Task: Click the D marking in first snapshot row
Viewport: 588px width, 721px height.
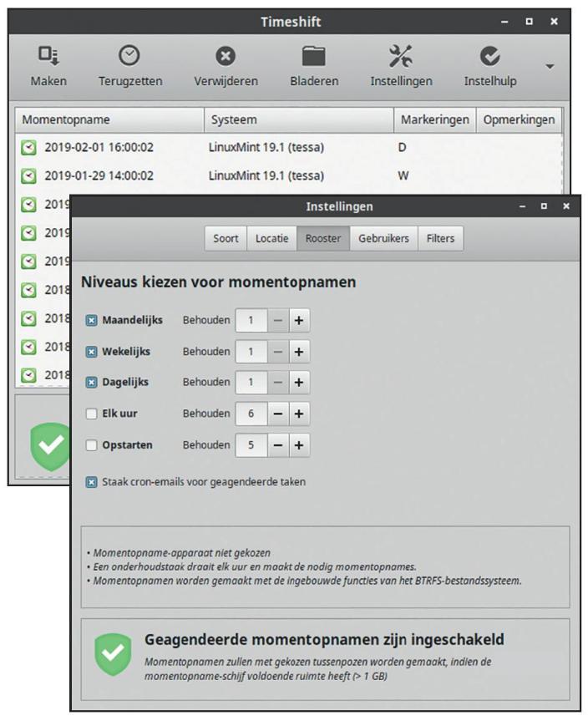Action: [x=402, y=148]
